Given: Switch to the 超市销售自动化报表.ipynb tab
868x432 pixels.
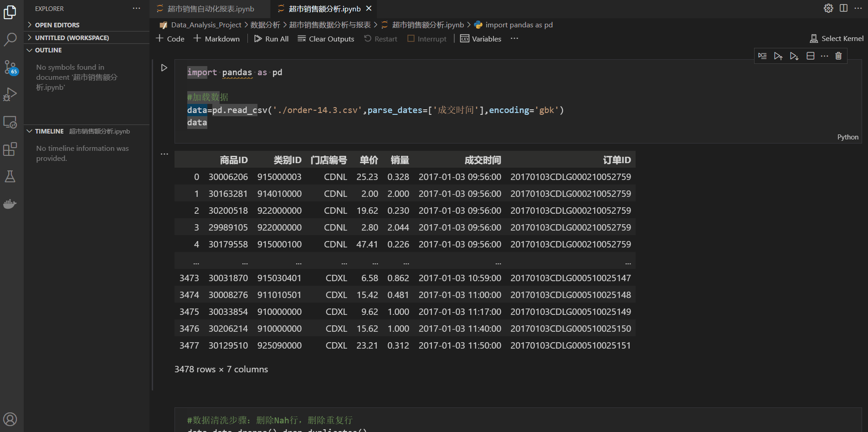Looking at the screenshot, I should [x=211, y=9].
